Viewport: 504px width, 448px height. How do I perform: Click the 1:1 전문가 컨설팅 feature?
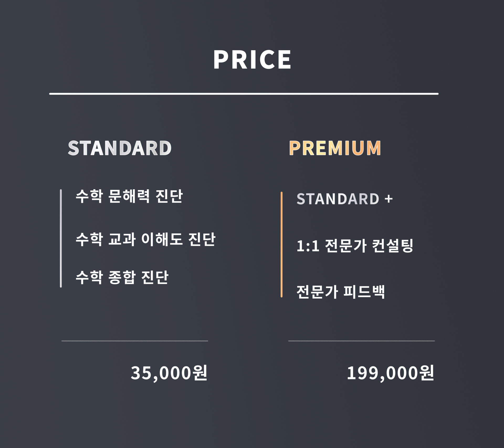tap(355, 246)
